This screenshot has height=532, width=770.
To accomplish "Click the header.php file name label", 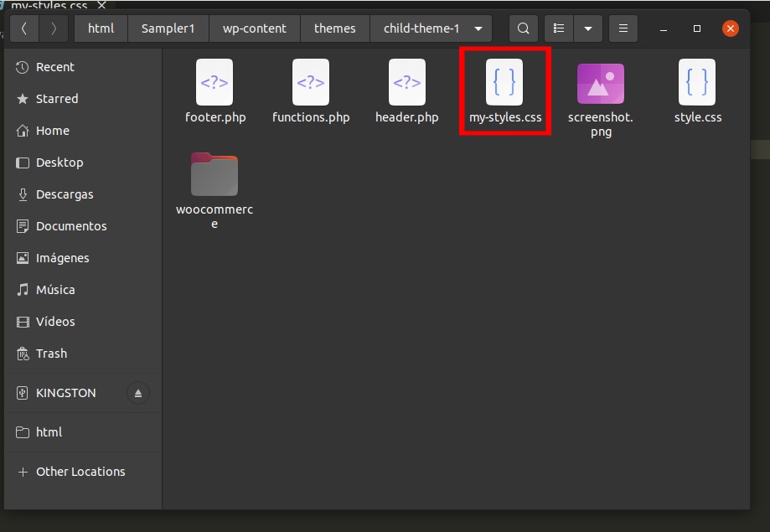I will coord(407,117).
